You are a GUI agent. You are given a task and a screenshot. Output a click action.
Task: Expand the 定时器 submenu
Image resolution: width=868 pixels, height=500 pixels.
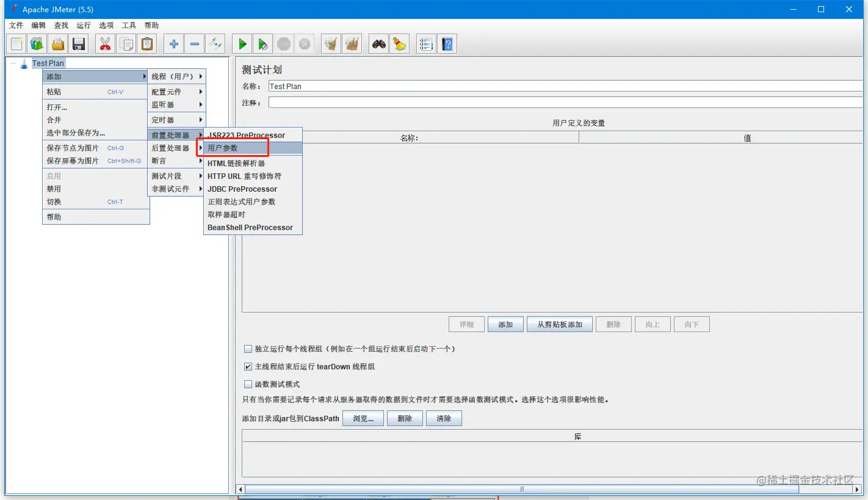click(x=176, y=120)
